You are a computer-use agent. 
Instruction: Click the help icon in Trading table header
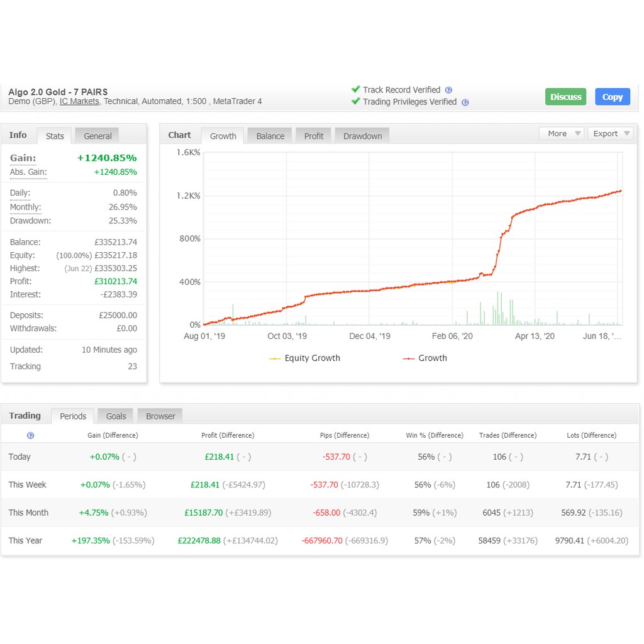(30, 435)
